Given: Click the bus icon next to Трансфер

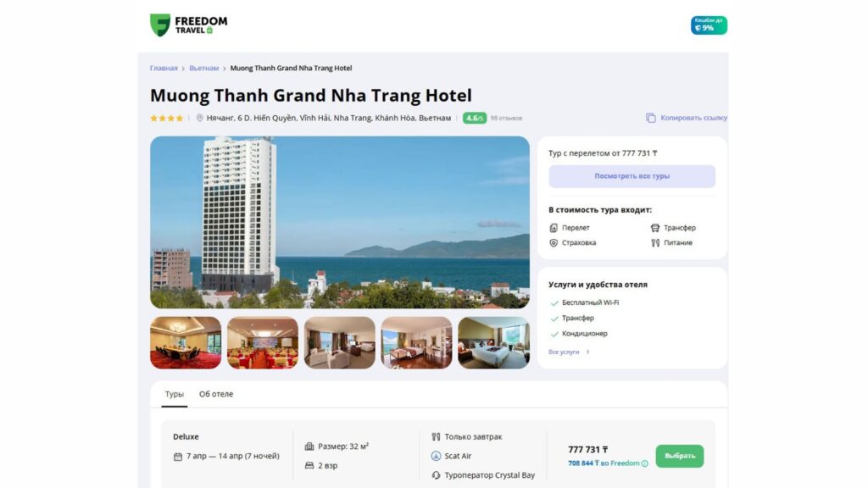Looking at the screenshot, I should [x=655, y=228].
